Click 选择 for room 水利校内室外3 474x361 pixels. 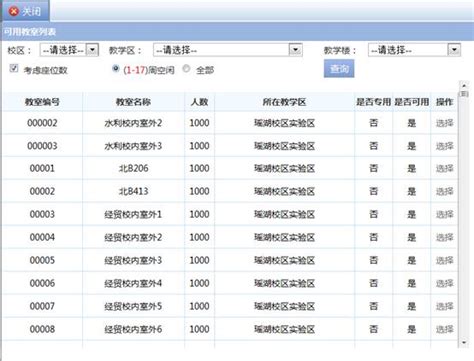point(444,146)
